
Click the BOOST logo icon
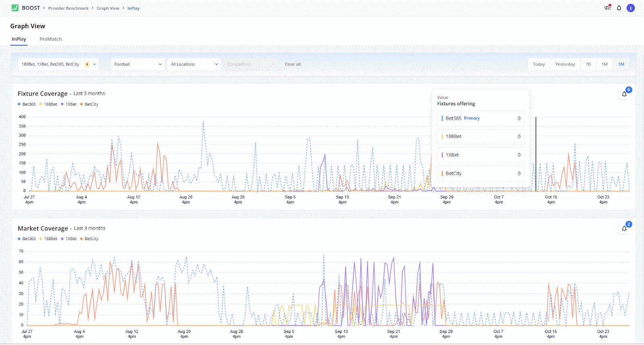point(15,8)
